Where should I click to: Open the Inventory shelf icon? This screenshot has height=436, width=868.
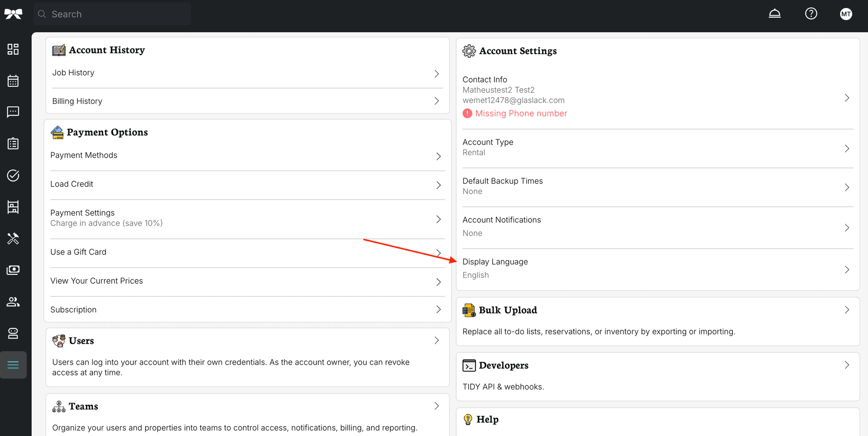[13, 207]
